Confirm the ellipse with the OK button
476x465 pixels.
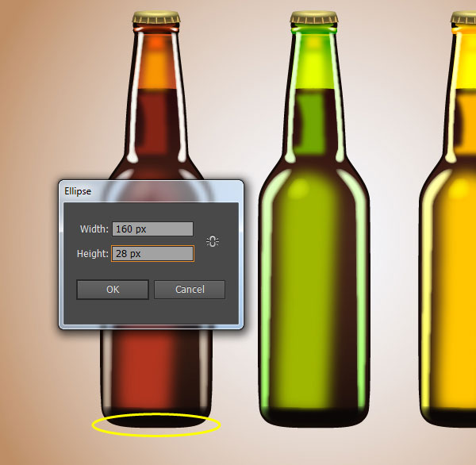113,290
